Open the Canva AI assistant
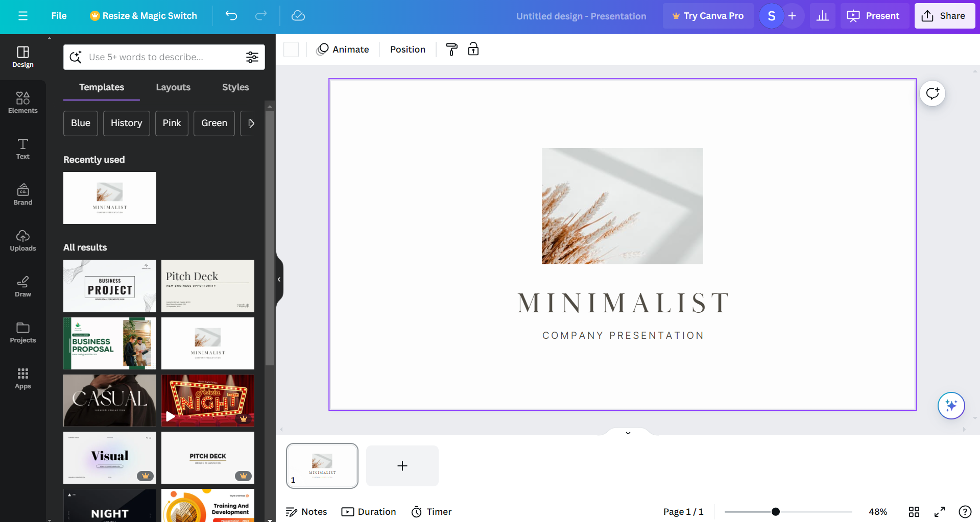 [x=951, y=406]
